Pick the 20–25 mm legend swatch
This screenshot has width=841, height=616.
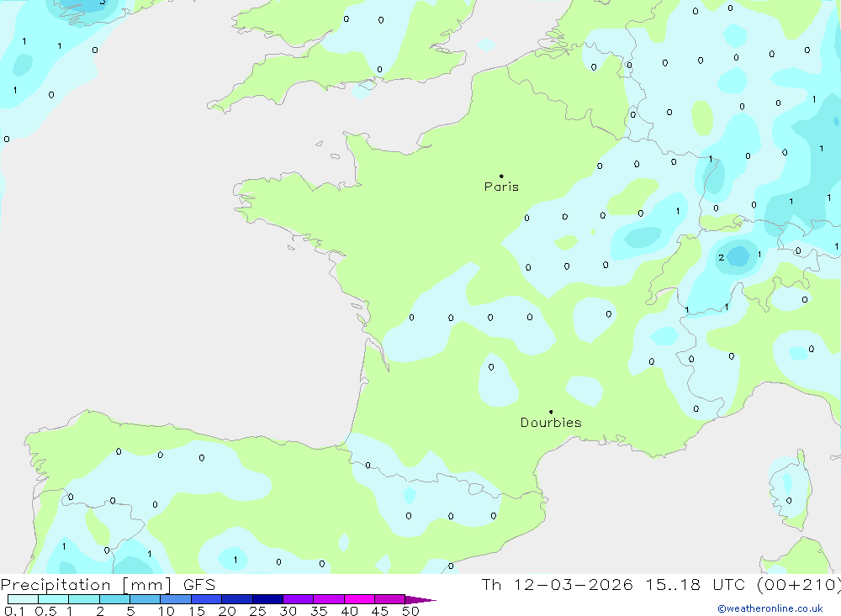point(237,599)
